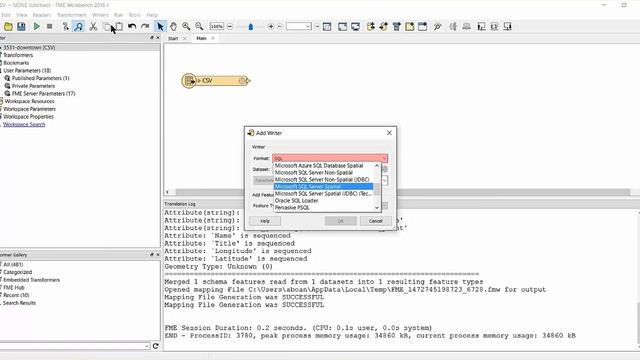Viewport: 640px width, 360px height.
Task: Open the Transformers menu
Action: pyautogui.click(x=72, y=15)
